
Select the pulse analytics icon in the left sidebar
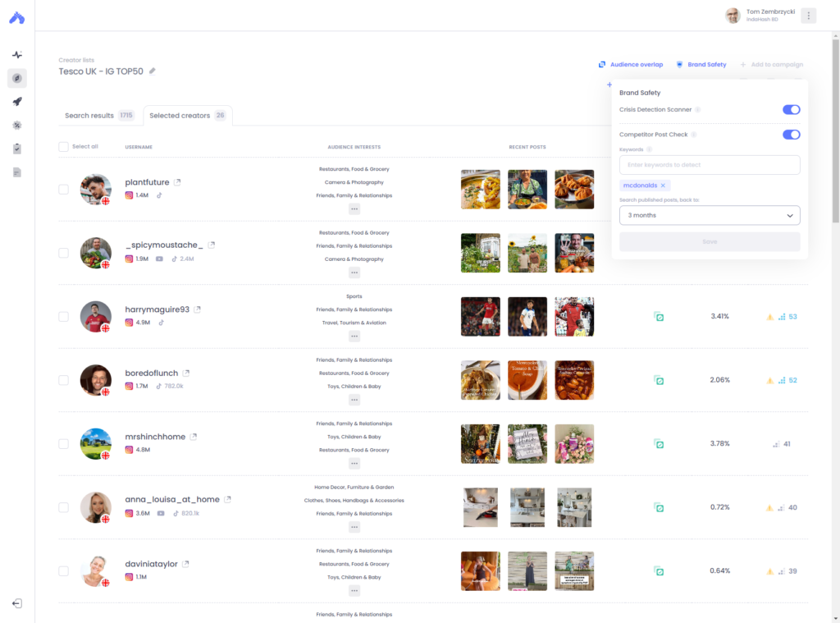click(17, 54)
